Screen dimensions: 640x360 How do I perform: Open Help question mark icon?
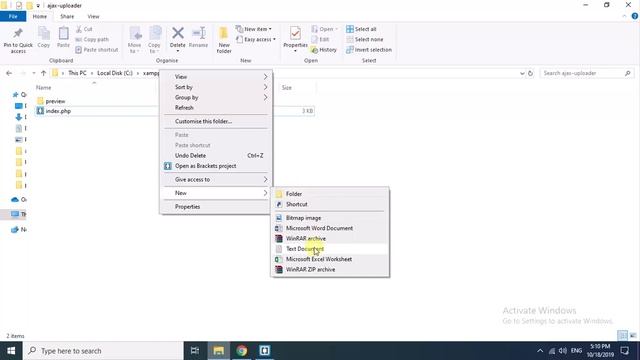pyautogui.click(x=635, y=16)
